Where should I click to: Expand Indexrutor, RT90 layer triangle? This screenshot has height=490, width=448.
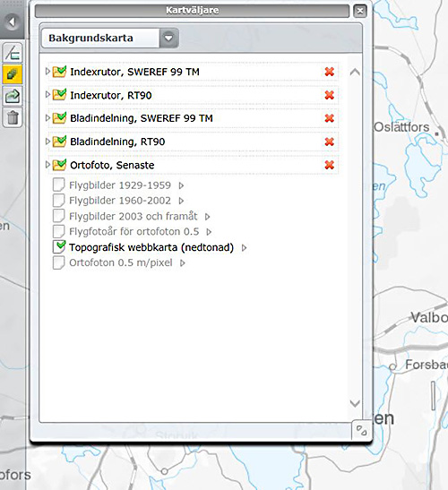47,94
